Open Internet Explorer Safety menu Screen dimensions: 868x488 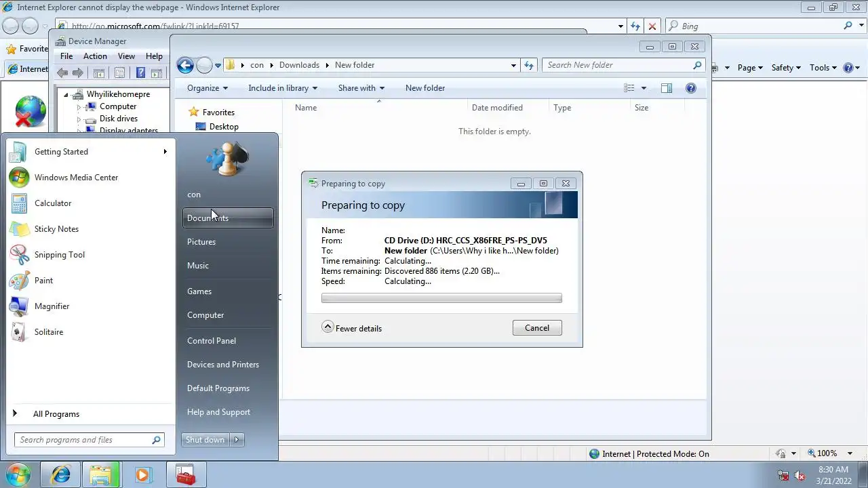tap(785, 68)
